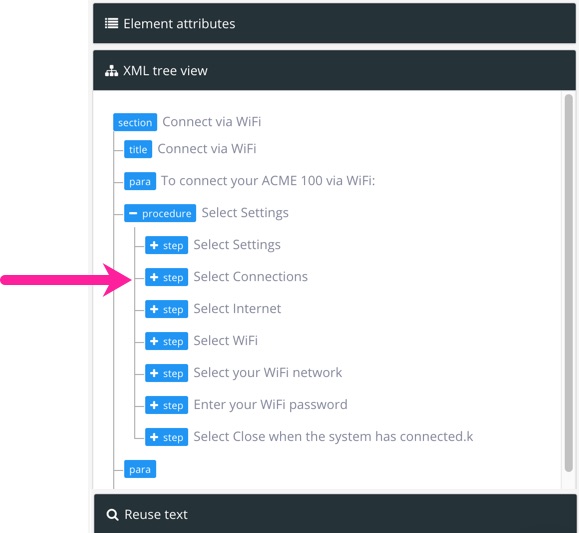Select the empty para tag at bottom
The width and height of the screenshot is (579, 533).
[x=140, y=469]
